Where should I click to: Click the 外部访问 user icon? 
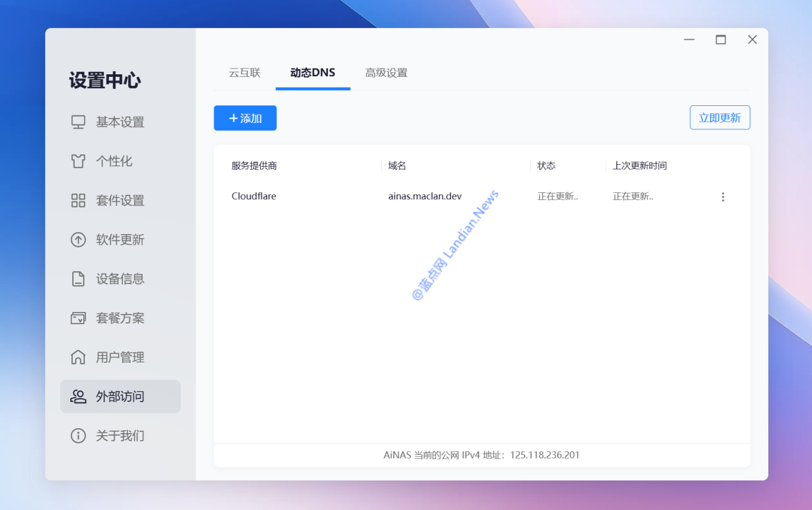pyautogui.click(x=78, y=396)
